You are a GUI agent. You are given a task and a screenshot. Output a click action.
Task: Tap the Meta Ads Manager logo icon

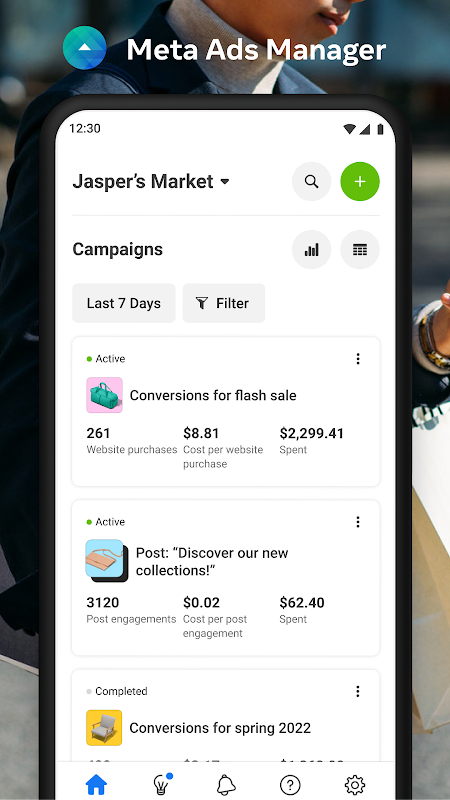click(85, 47)
